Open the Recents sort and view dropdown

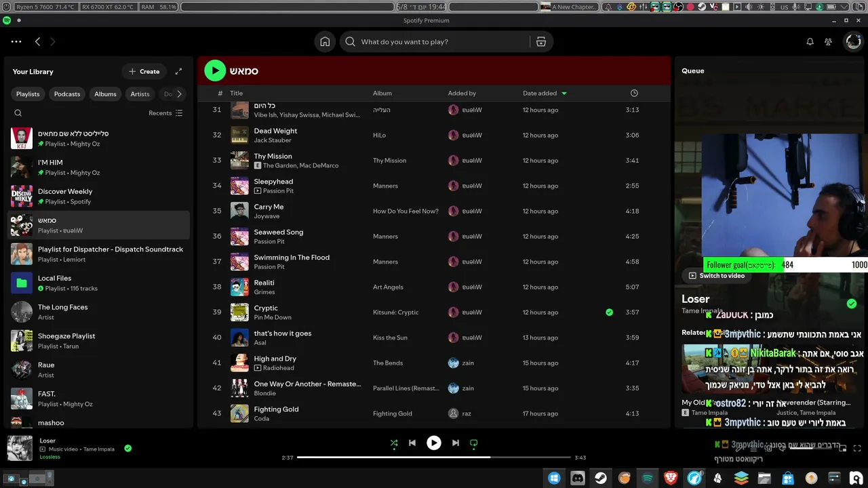[165, 113]
